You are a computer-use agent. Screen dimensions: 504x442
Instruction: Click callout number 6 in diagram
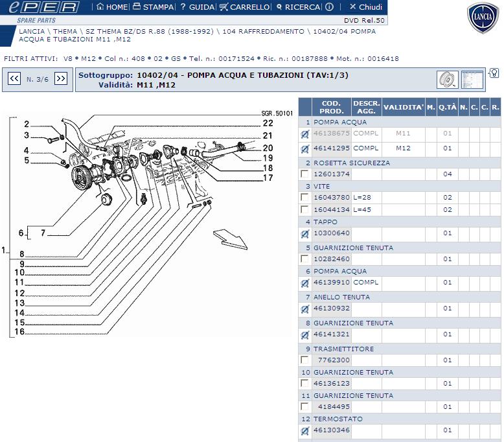tap(21, 233)
